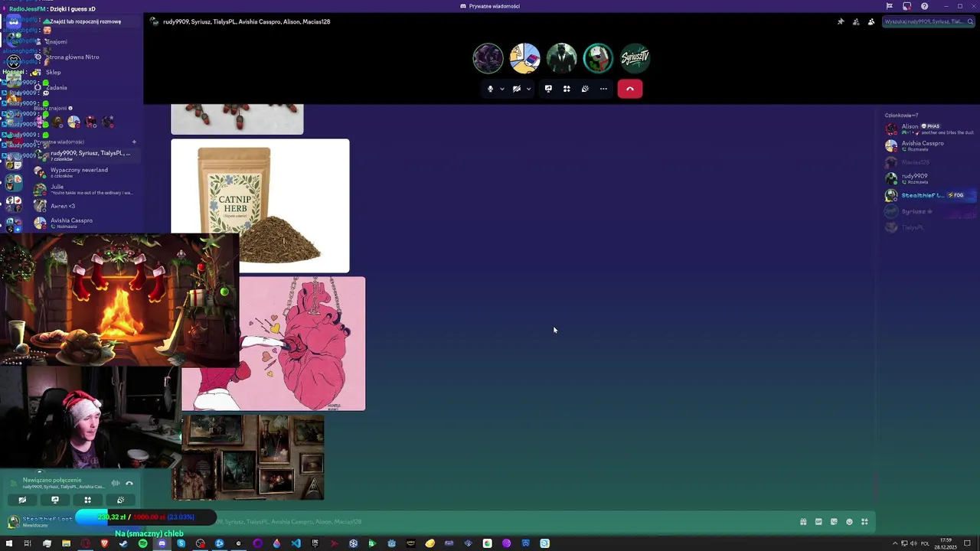Show hidden tray icons chevron
This screenshot has height=551, width=980.
point(896,543)
